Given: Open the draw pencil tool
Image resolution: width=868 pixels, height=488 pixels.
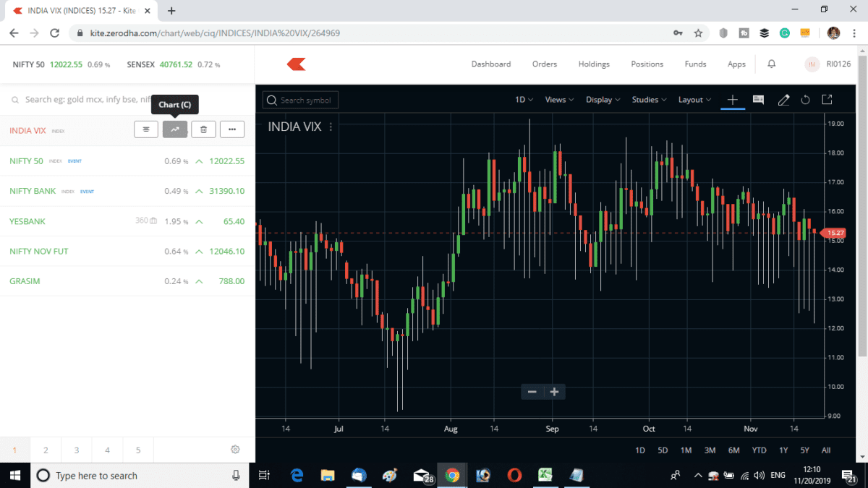Looking at the screenshot, I should (x=783, y=100).
